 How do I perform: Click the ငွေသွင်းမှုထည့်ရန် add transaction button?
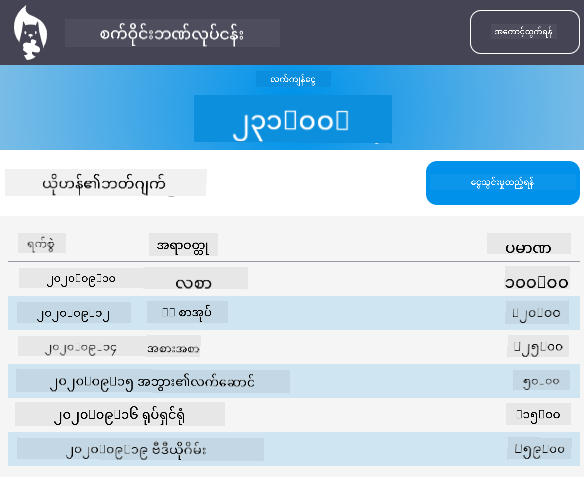tap(502, 183)
